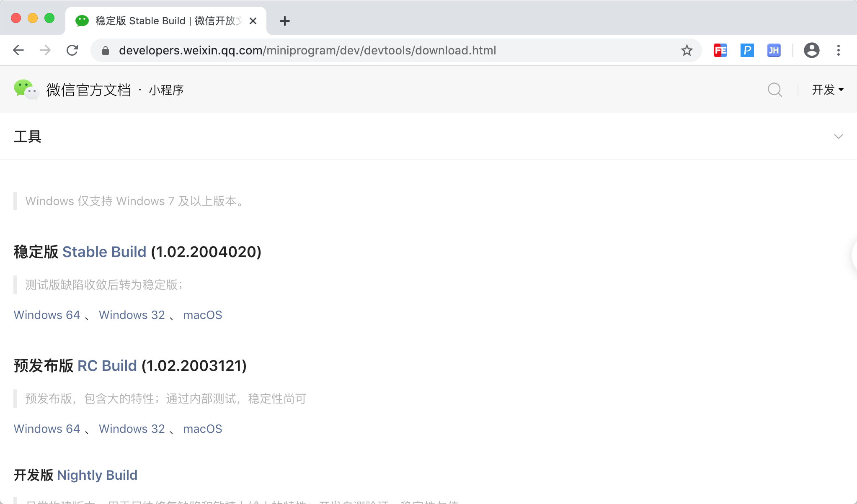Open the 开发 dropdown menu
The height and width of the screenshot is (504, 857).
point(827,90)
